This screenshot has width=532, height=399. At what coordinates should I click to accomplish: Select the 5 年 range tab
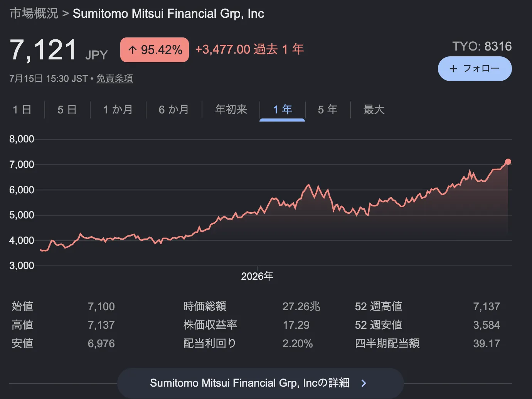tap(328, 110)
